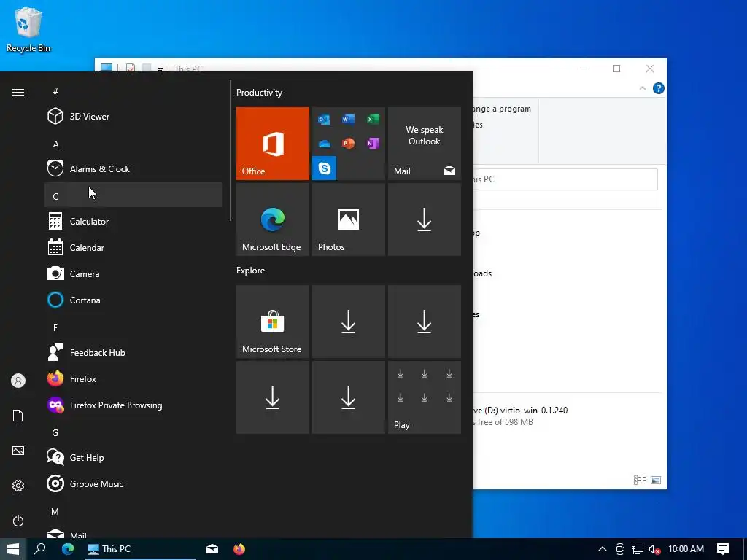This screenshot has width=747, height=560.
Task: Open the Outlook icon in the Office folder tile
Action: pos(324,119)
